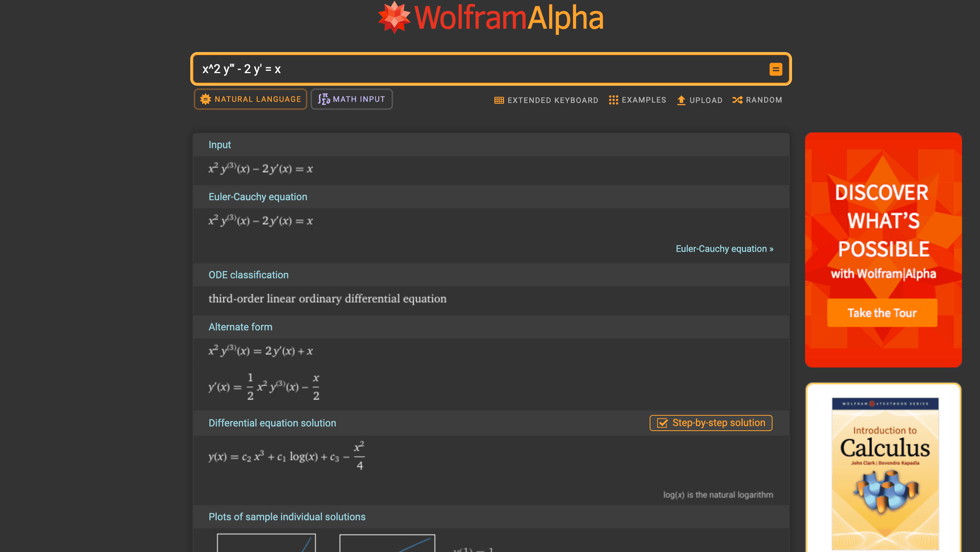Click the compute (equals sign) button in search bar
The image size is (980, 552).
(776, 69)
